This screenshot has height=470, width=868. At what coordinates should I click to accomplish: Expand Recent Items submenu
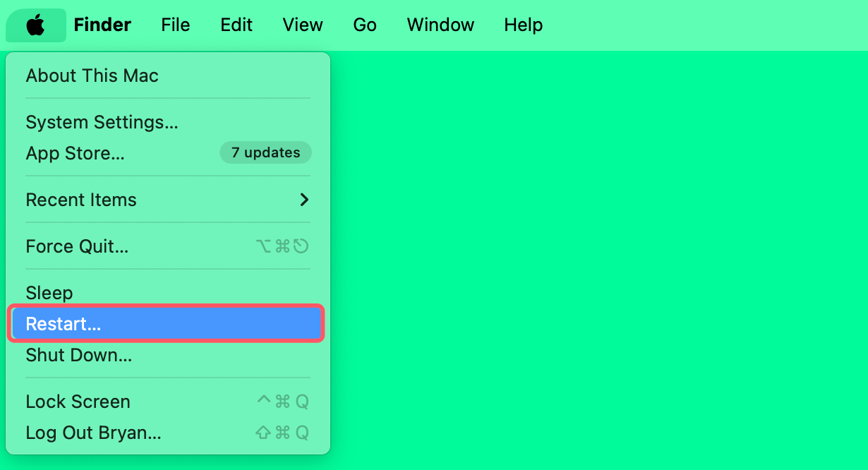click(x=81, y=200)
